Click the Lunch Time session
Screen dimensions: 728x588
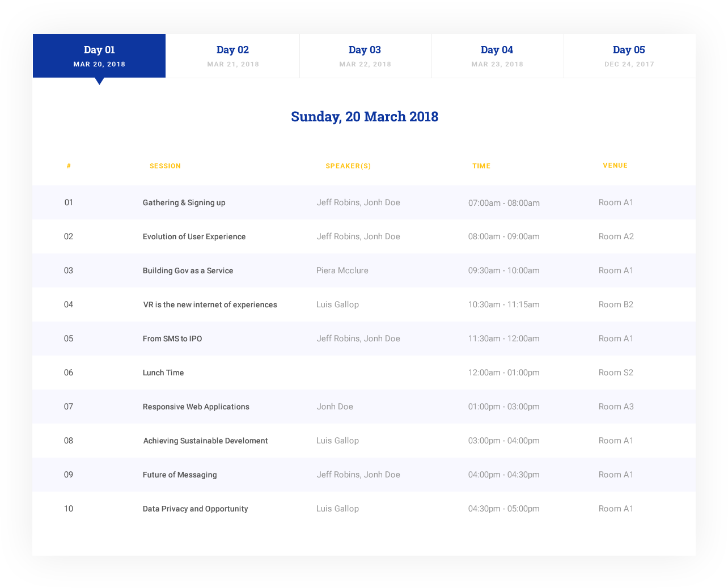pos(163,373)
